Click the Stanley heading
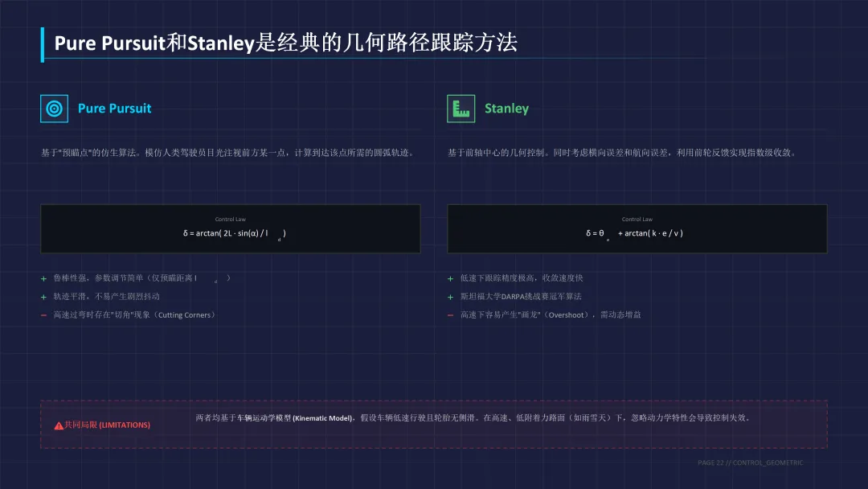This screenshot has height=489, width=868. [x=506, y=109]
